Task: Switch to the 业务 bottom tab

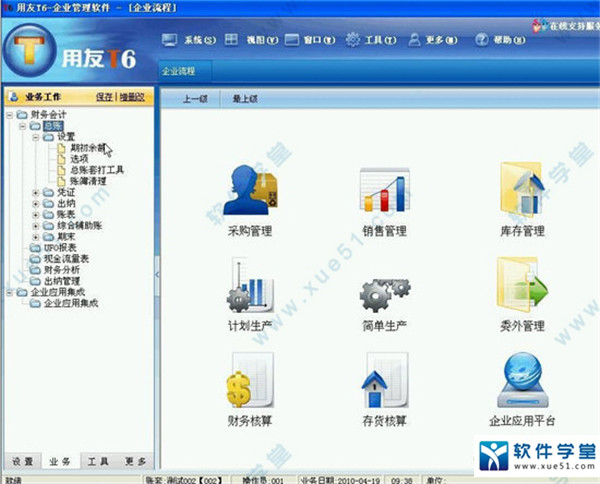Action: coord(60,461)
